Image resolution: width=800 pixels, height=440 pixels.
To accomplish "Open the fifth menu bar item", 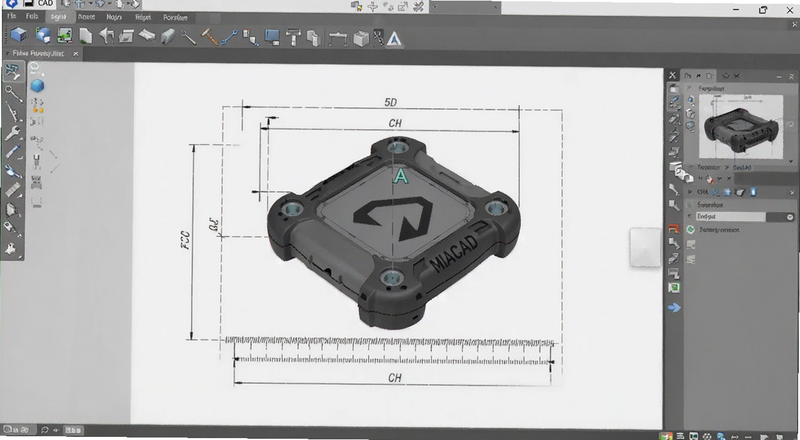I will 114,17.
